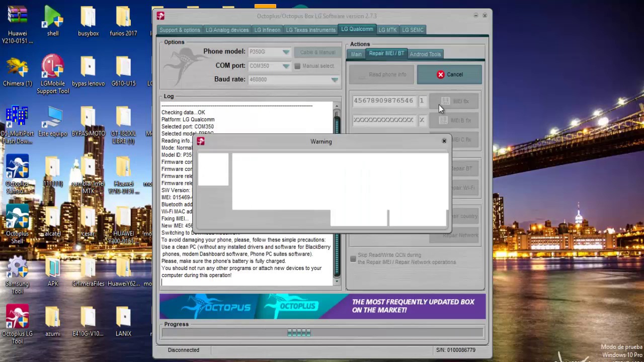Viewport: 644px width, 362px height.
Task: Open the Repair IMEI / BT tab
Action: coord(386,53)
